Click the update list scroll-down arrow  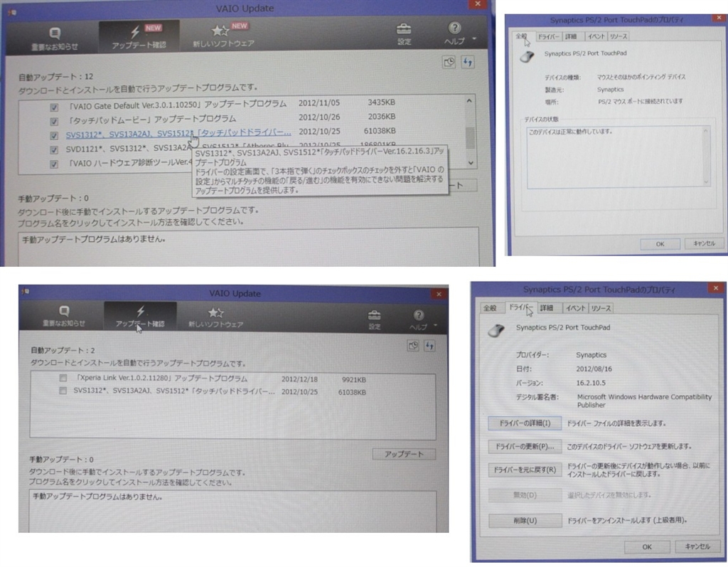click(x=471, y=163)
